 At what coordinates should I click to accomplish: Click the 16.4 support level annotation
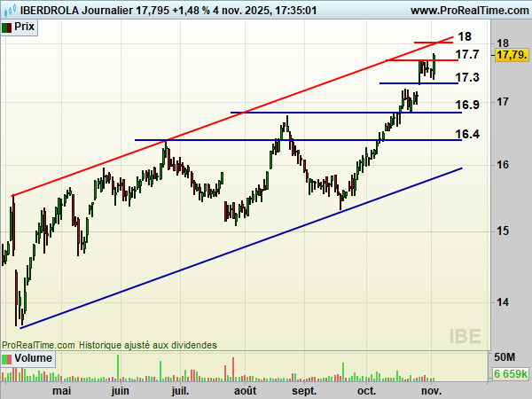tap(467, 134)
